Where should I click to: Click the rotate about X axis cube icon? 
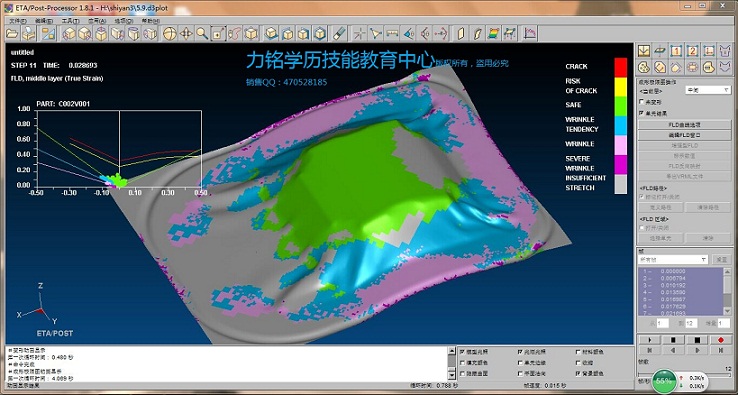coord(70,33)
